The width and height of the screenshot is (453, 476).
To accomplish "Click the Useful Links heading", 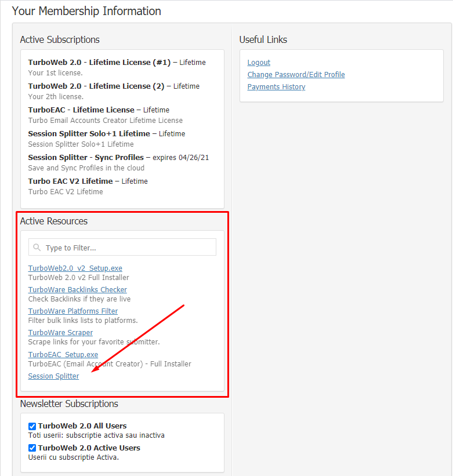I will (x=263, y=40).
